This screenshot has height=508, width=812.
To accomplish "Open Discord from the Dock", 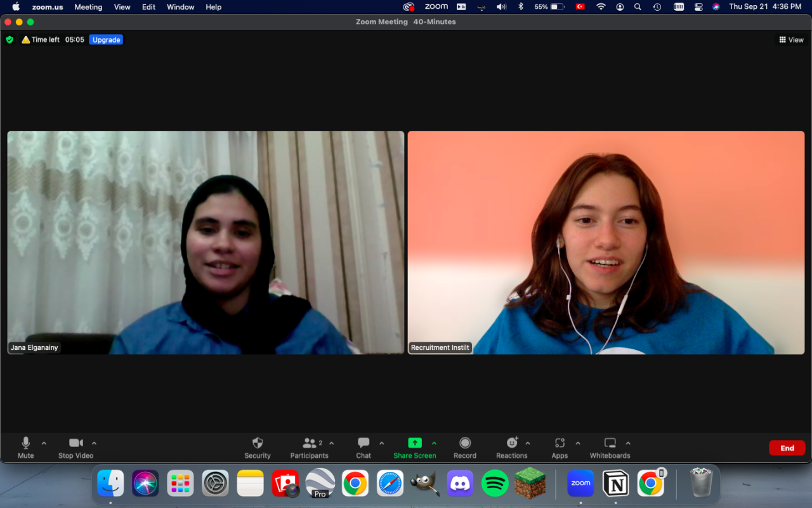I will tap(461, 484).
